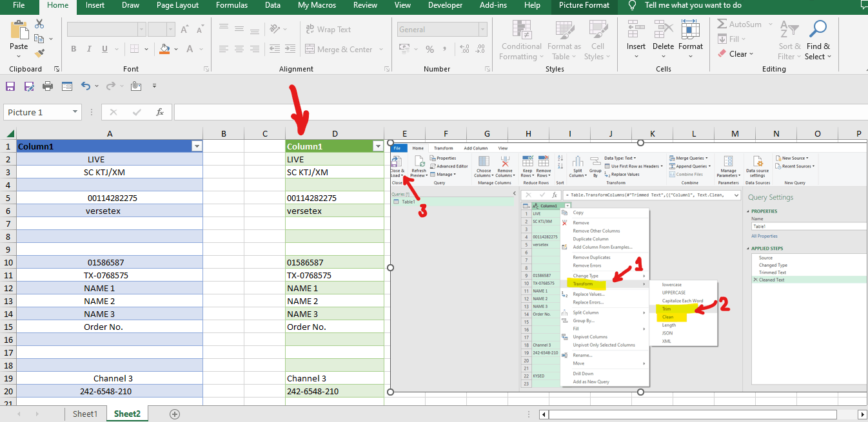Viewport: 868px width, 422px height.
Task: Expand the Name Box dropdown
Action: pos(75,112)
